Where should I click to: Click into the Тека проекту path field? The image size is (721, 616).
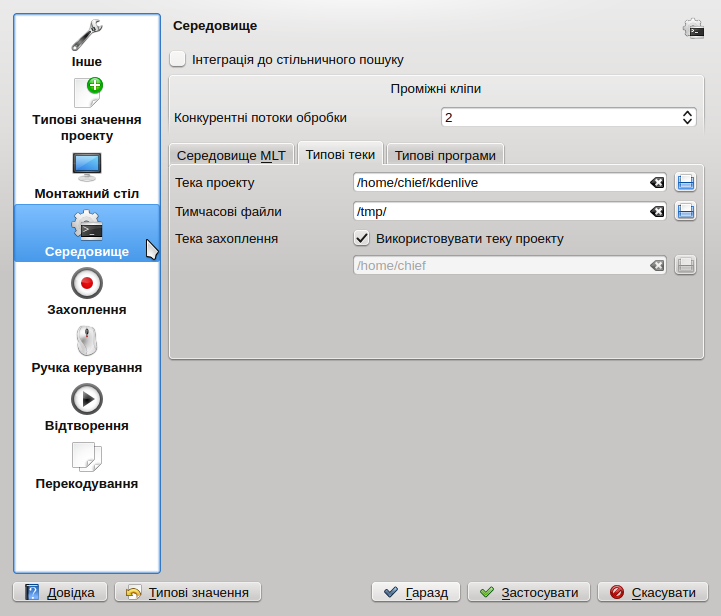(500, 183)
